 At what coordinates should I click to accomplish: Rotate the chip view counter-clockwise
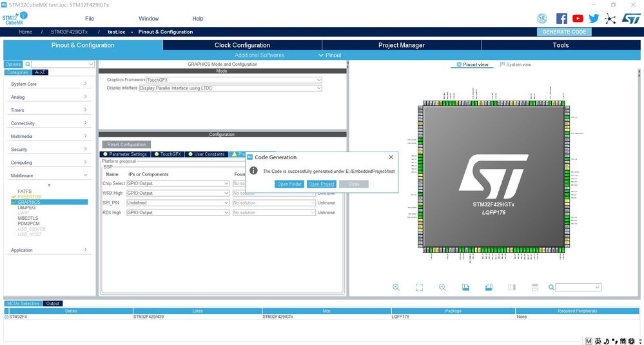point(489,287)
